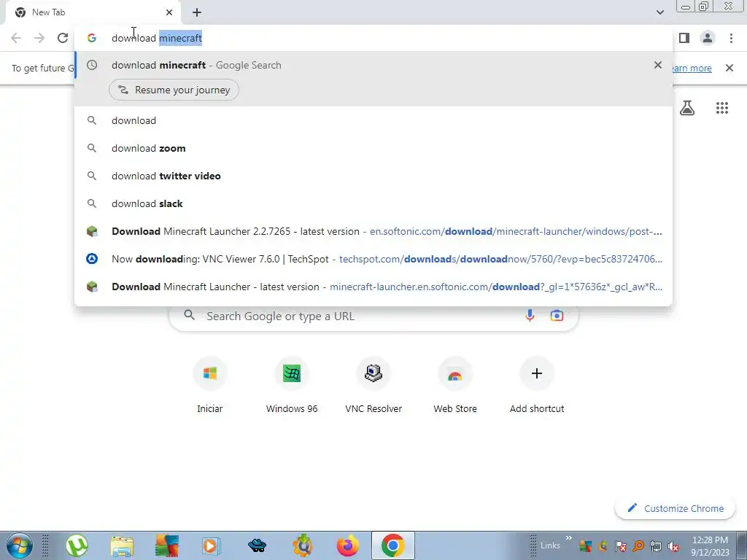The width and height of the screenshot is (747, 560).
Task: Click the Google G icon in omnibox
Action: (92, 38)
